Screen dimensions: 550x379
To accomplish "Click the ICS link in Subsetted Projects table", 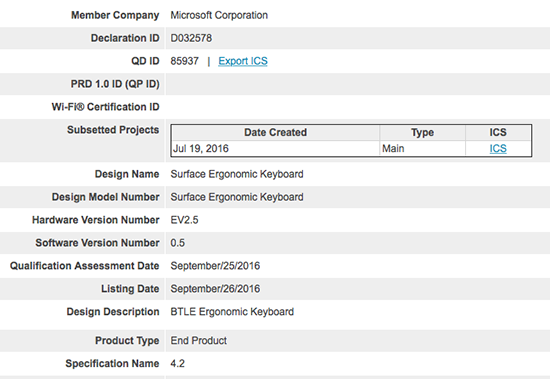I will (498, 148).
